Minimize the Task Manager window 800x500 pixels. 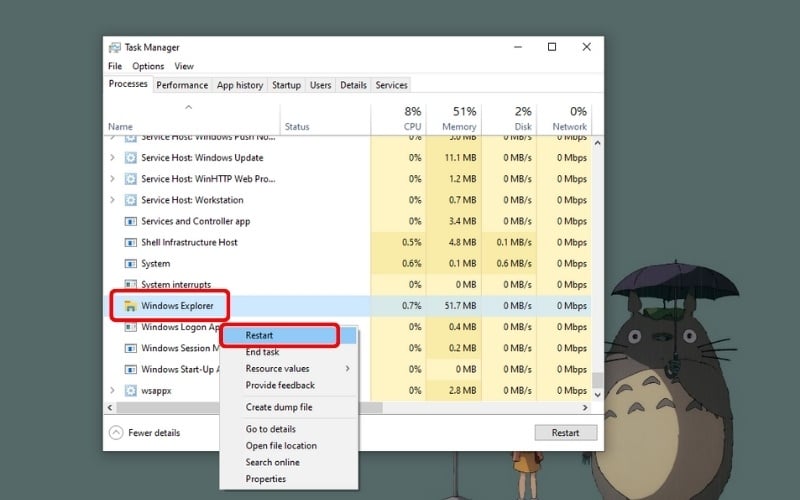(x=518, y=47)
